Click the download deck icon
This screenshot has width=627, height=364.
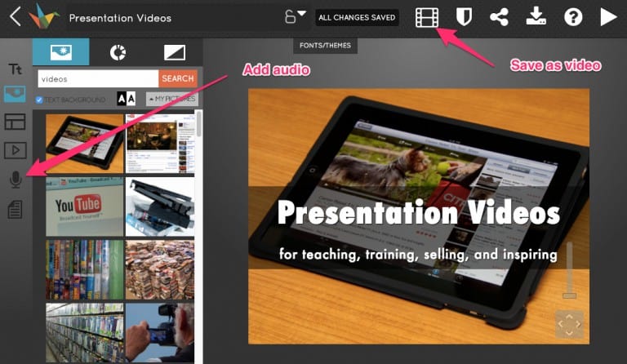pos(536,17)
